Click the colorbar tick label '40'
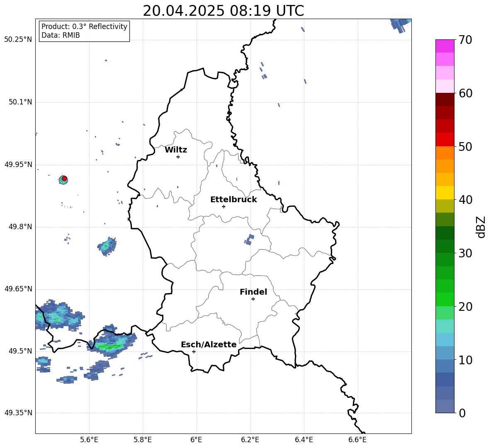This screenshot has width=491, height=448. [465, 200]
